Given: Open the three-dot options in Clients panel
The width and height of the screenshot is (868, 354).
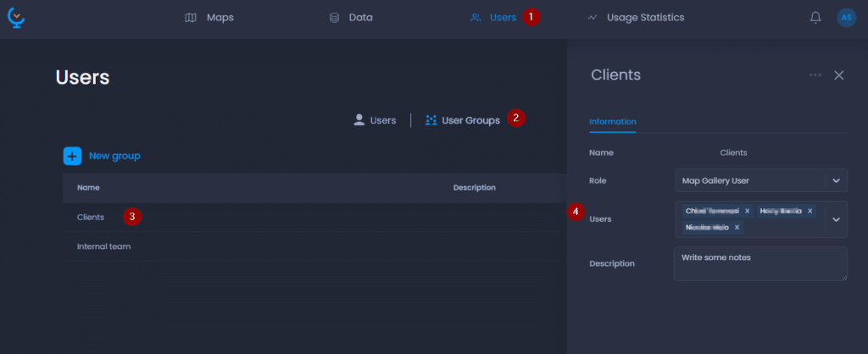Looking at the screenshot, I should [815, 75].
